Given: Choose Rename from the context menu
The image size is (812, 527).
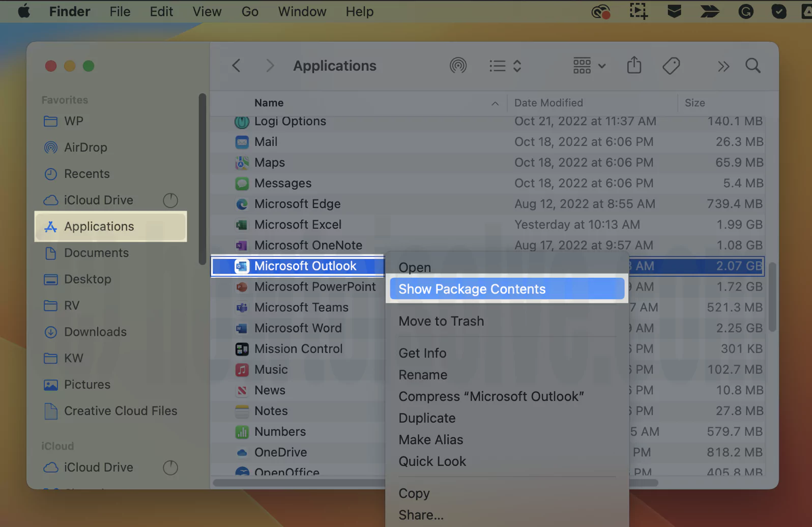Looking at the screenshot, I should [423, 375].
